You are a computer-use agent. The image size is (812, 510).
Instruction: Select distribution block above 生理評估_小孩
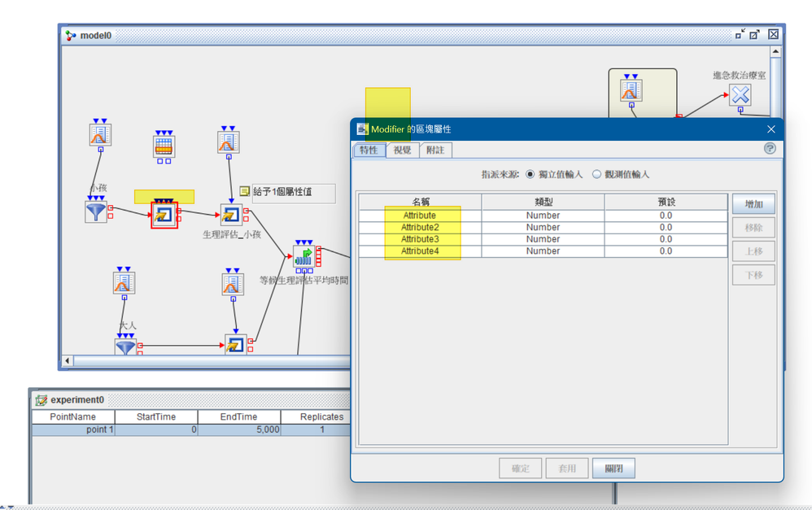[x=229, y=142]
